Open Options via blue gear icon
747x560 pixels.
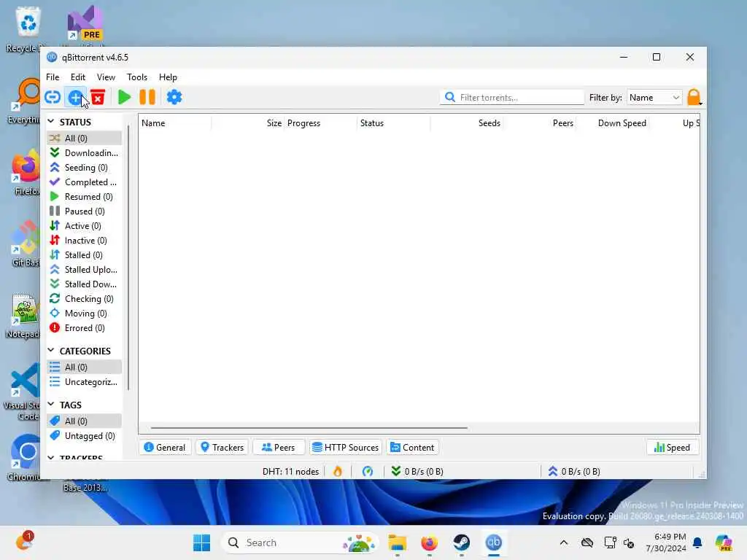pyautogui.click(x=174, y=97)
